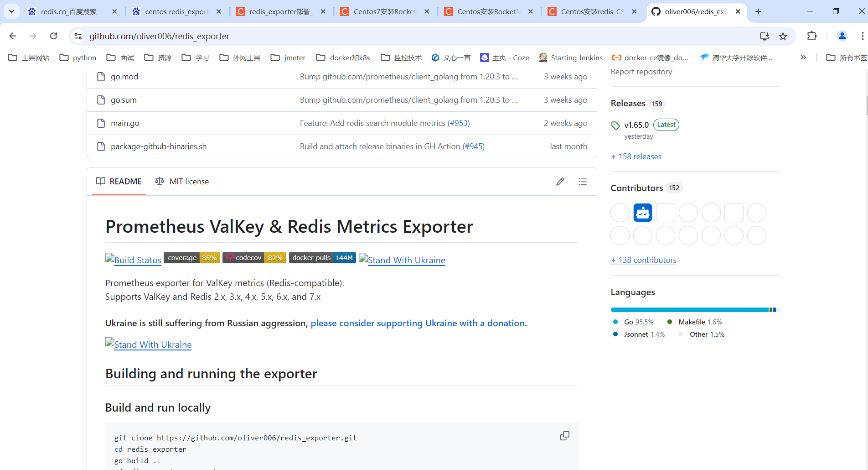Click the main.go file icon
Screen dimensions: 868x470
click(101, 123)
